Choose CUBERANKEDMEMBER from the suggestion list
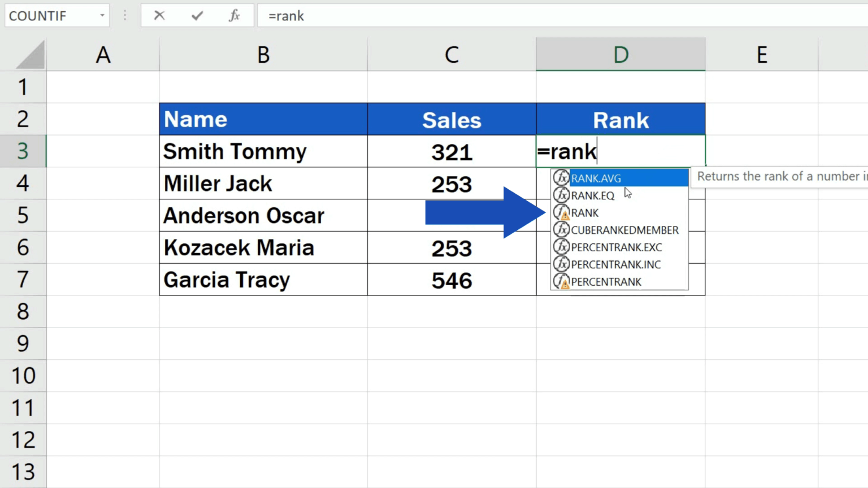868x488 pixels. (x=624, y=230)
